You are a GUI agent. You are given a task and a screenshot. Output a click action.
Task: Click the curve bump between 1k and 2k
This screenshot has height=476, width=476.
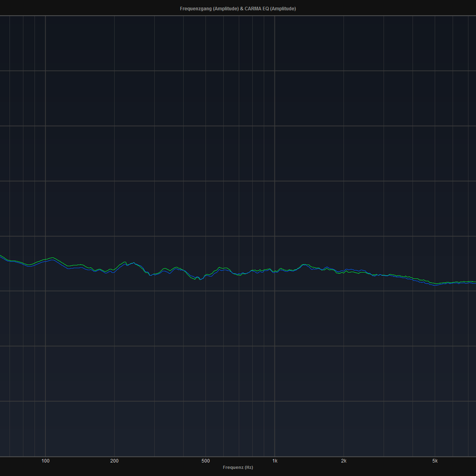click(304, 264)
